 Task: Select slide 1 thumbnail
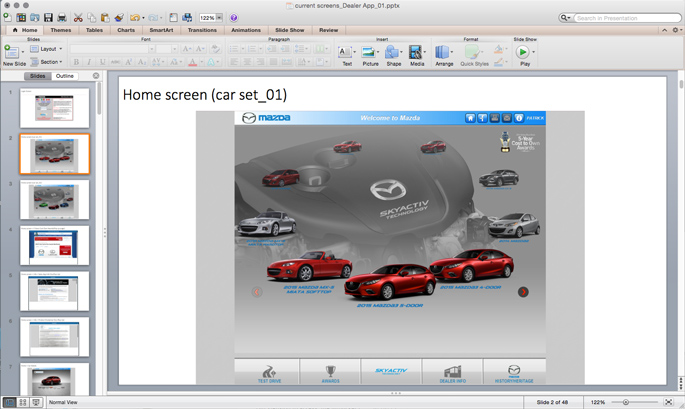[x=55, y=108]
